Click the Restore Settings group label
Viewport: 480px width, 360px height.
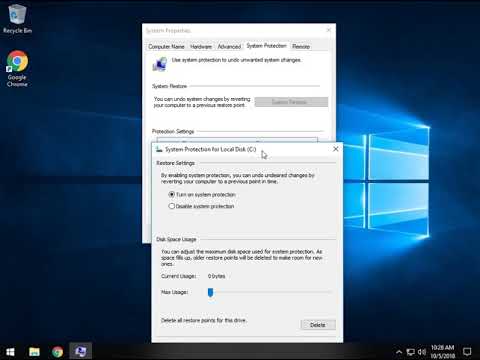pos(176,163)
